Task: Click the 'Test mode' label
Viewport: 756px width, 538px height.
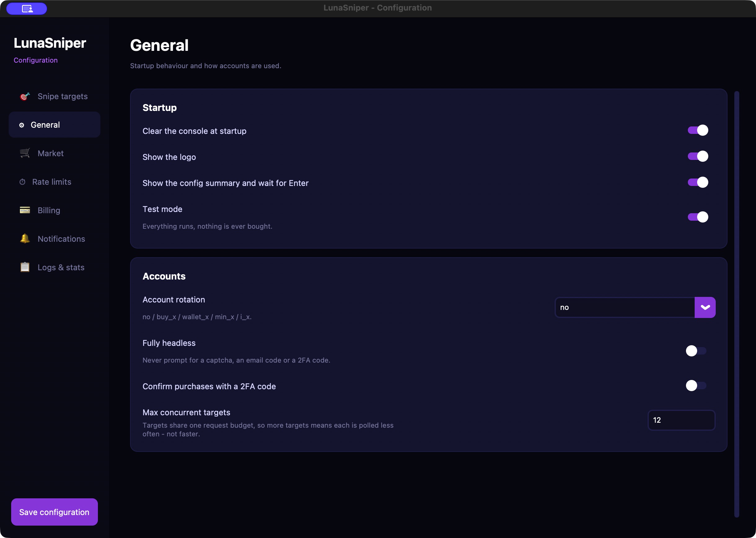Action: (x=162, y=209)
